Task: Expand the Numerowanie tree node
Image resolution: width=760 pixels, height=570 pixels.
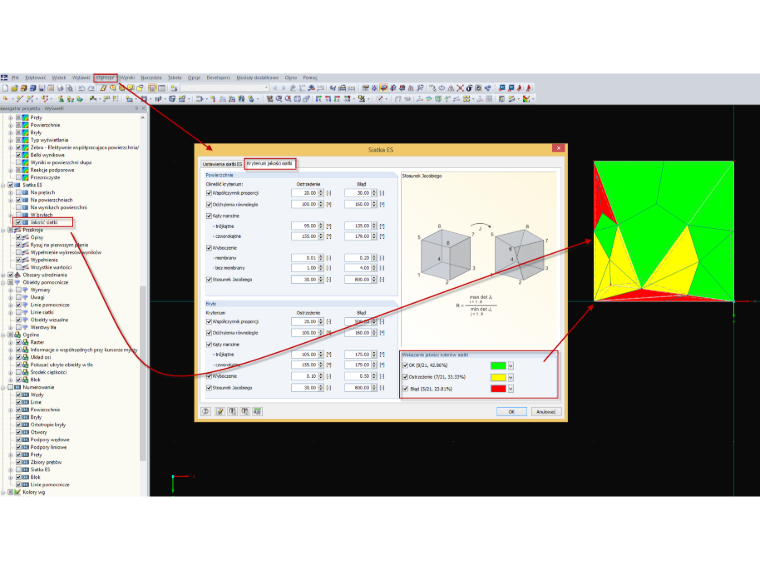Action: (x=3, y=387)
